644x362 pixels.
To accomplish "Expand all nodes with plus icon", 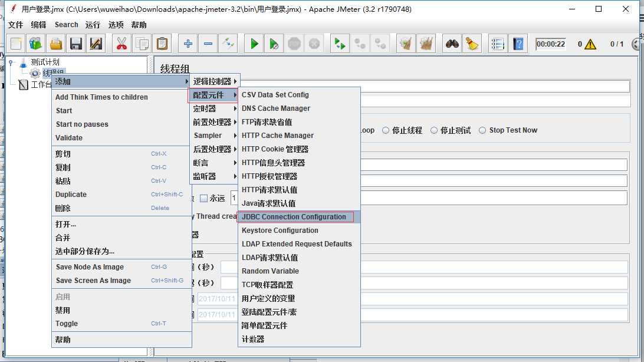I will 188,44.
